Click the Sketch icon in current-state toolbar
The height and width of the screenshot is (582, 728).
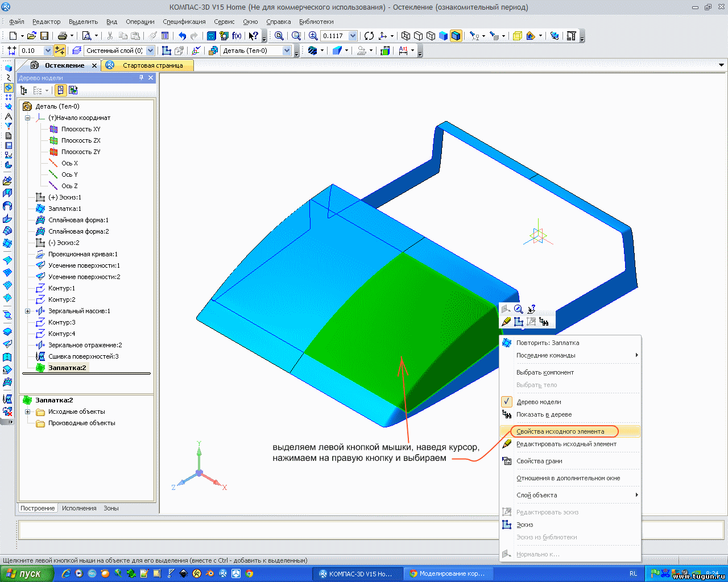(167, 51)
